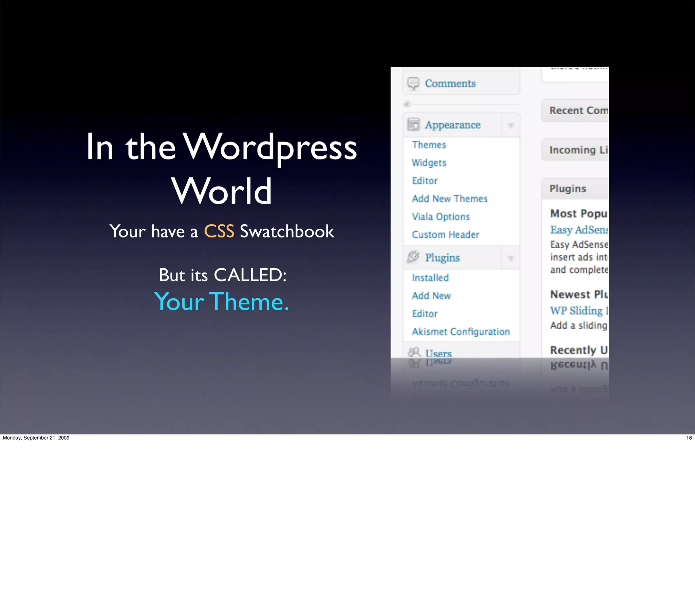Click the orange CSS word

(x=219, y=232)
